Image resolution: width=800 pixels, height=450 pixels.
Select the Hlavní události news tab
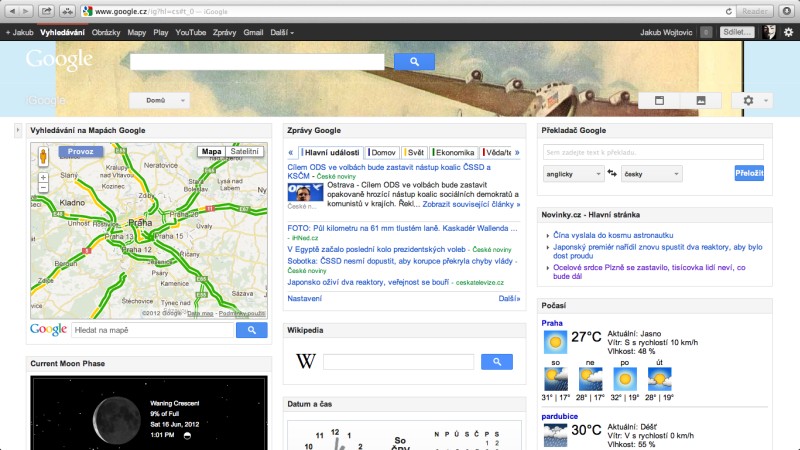click(x=331, y=153)
